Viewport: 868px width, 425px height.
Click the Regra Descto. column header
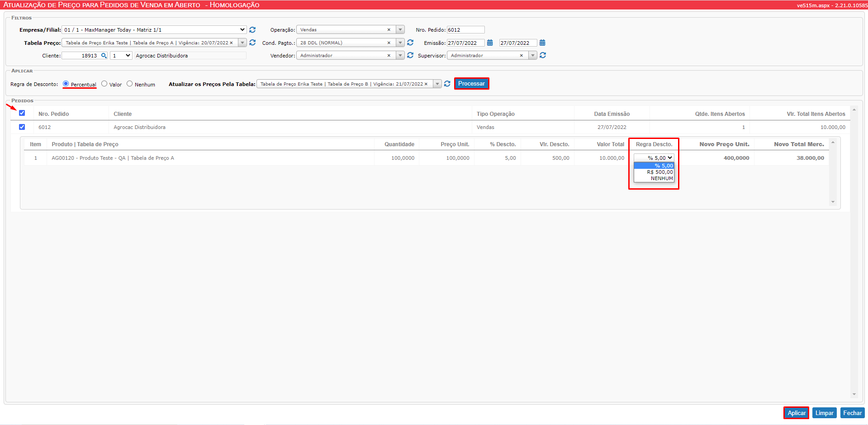(654, 144)
